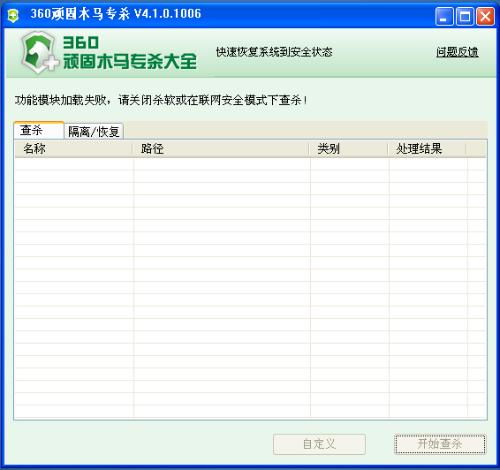This screenshot has width=500, height=470.
Task: Switch to the 查杀 tab
Action: (39, 130)
